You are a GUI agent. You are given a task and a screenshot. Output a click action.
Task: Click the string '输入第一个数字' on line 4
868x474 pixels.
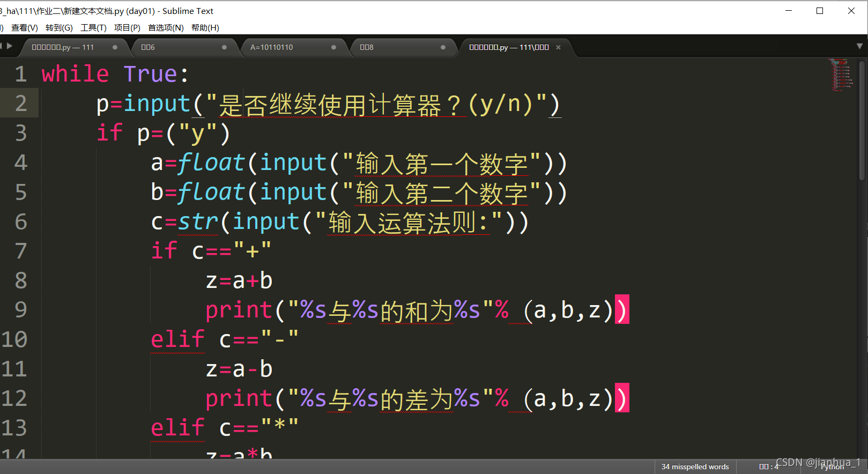[442, 164]
